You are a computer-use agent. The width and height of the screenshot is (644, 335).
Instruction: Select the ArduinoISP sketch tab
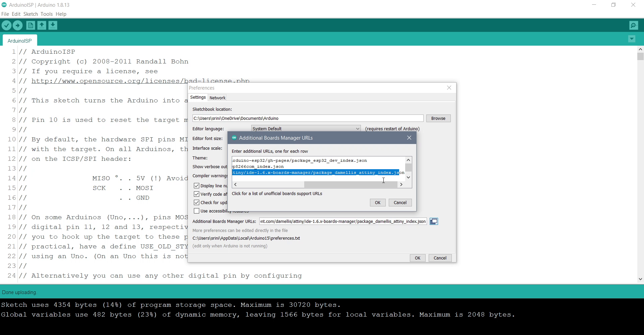point(20,41)
